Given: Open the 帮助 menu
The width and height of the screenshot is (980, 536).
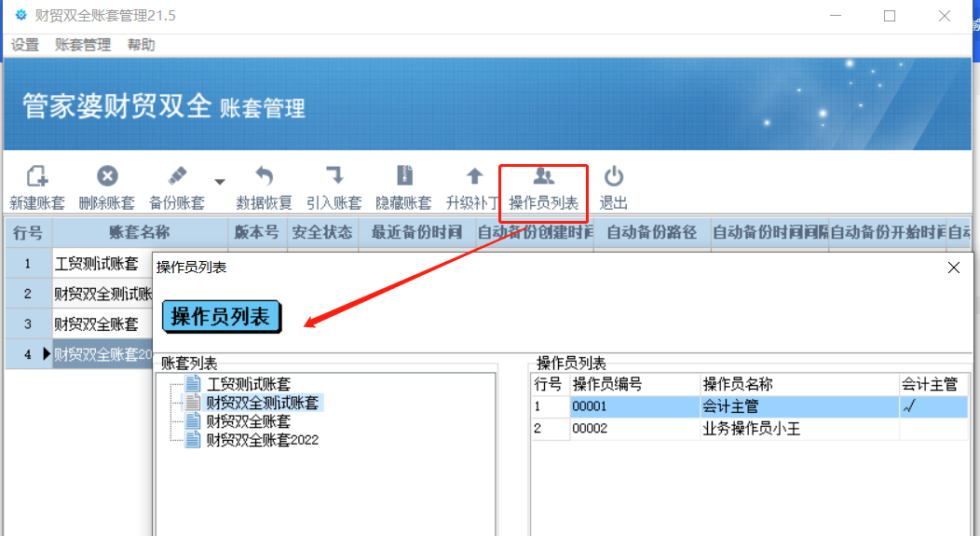Looking at the screenshot, I should point(142,45).
